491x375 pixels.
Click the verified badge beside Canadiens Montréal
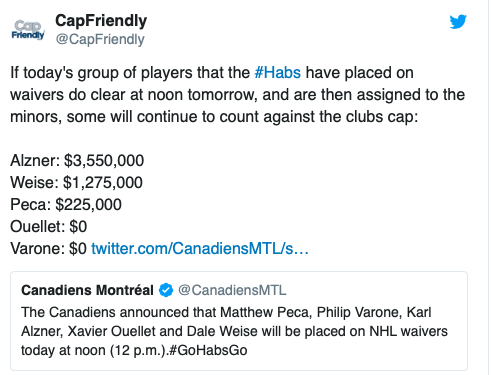(166, 290)
